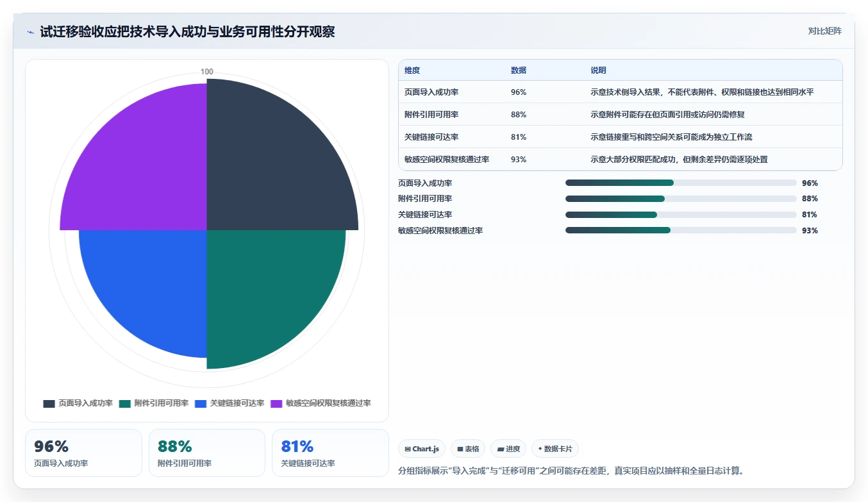Select the Chart.js tag chip
Image resolution: width=868 pixels, height=502 pixels.
point(422,449)
